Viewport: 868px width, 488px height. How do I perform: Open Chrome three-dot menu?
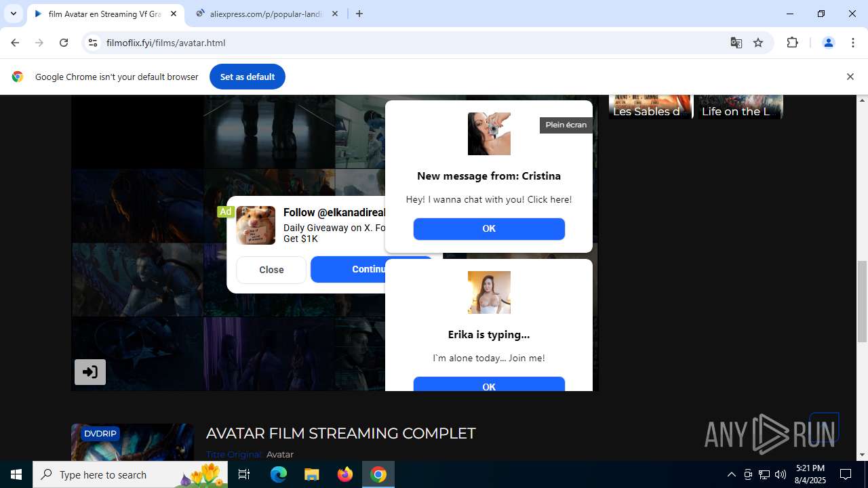853,43
